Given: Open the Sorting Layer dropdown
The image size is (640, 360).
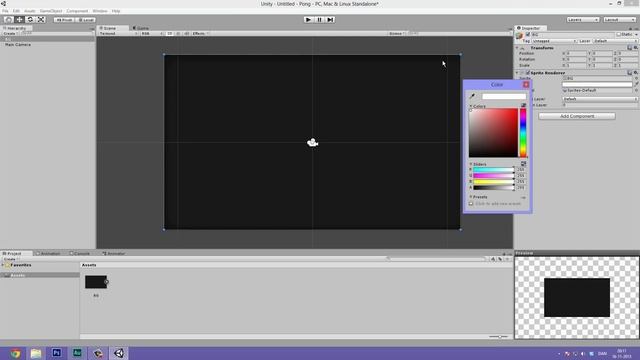Looking at the screenshot, I should click(x=600, y=99).
